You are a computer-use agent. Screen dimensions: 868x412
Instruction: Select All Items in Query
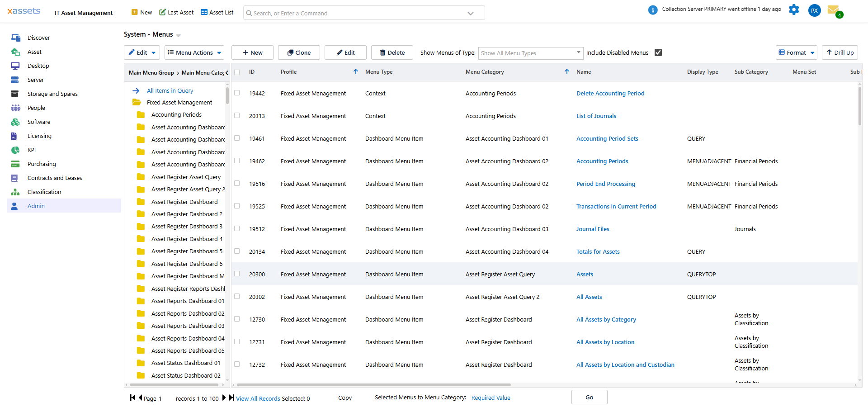pos(170,90)
